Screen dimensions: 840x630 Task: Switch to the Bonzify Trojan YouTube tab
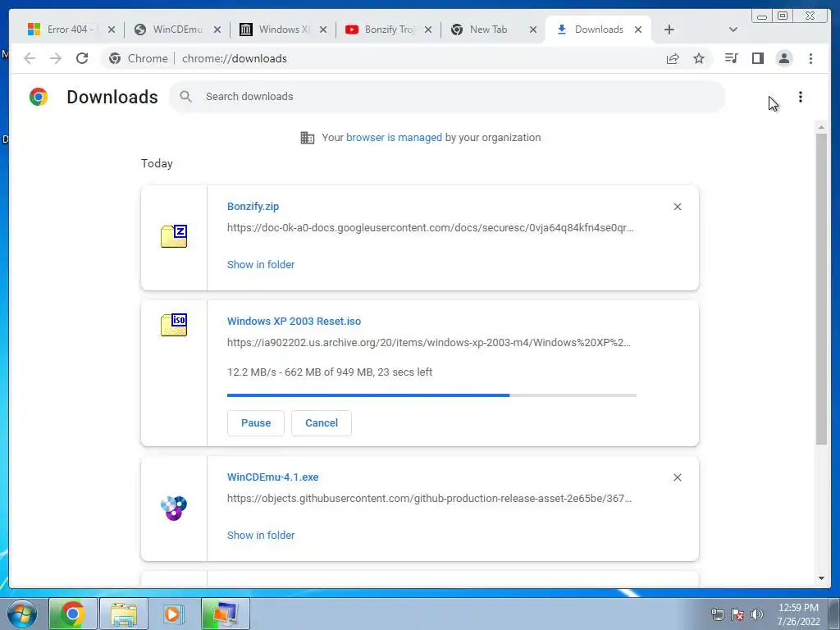[x=388, y=30]
